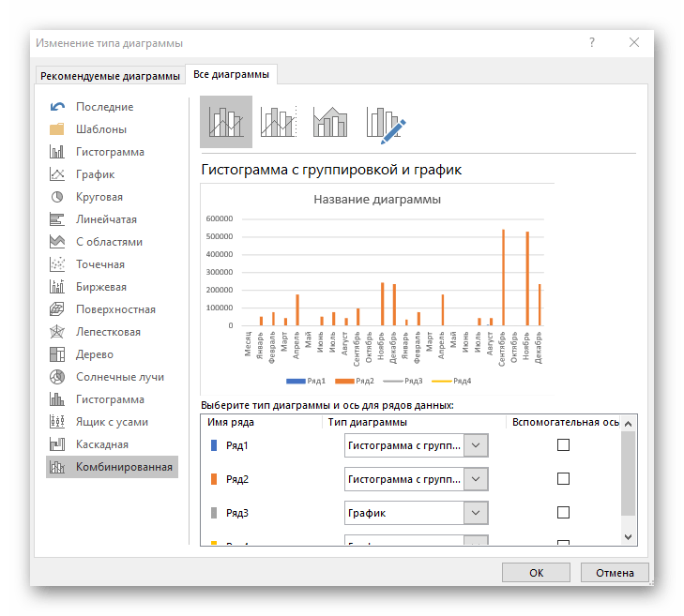684x616 pixels.
Task: Switch to Все диаграммы tab
Action: 231,75
